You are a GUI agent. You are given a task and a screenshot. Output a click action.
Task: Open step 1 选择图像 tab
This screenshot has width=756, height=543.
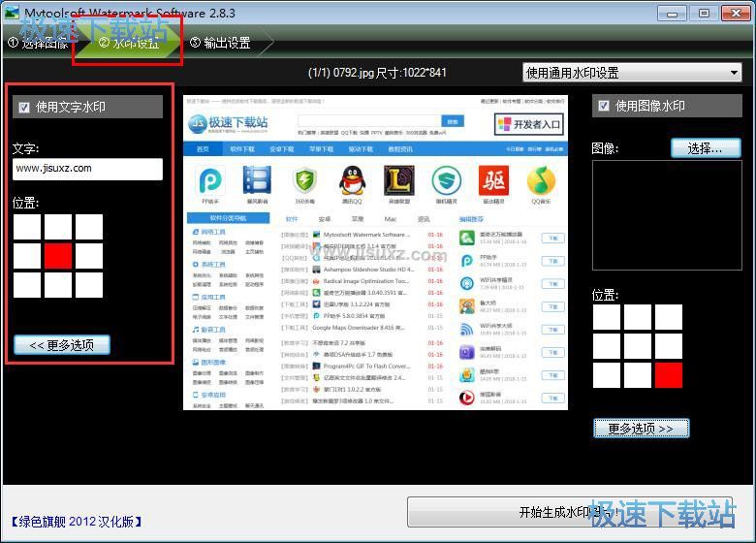pos(39,43)
